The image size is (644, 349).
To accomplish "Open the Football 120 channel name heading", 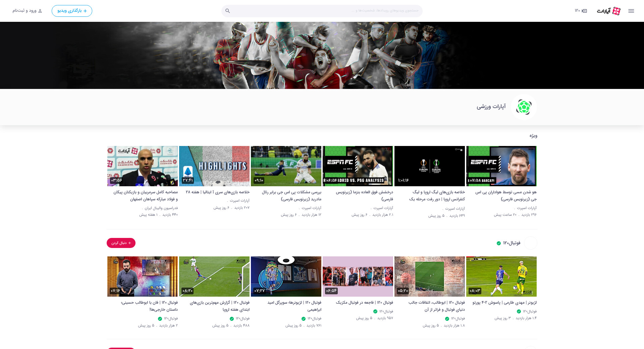I will pos(512,243).
